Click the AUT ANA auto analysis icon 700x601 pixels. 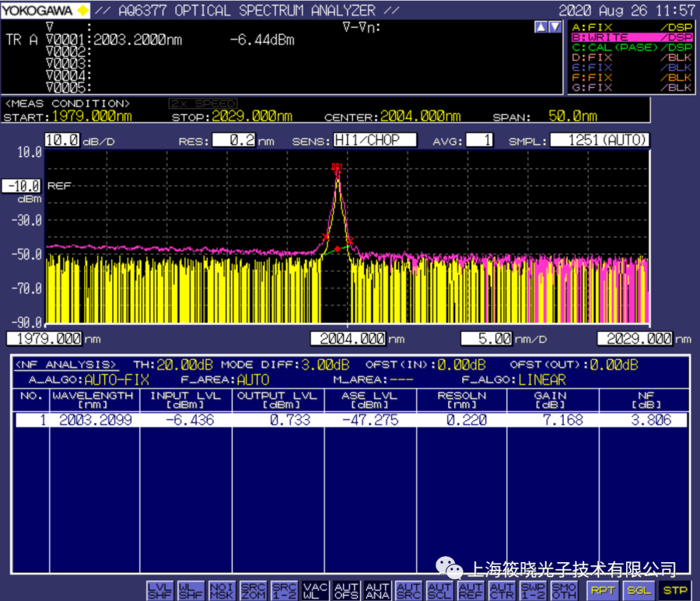(377, 591)
